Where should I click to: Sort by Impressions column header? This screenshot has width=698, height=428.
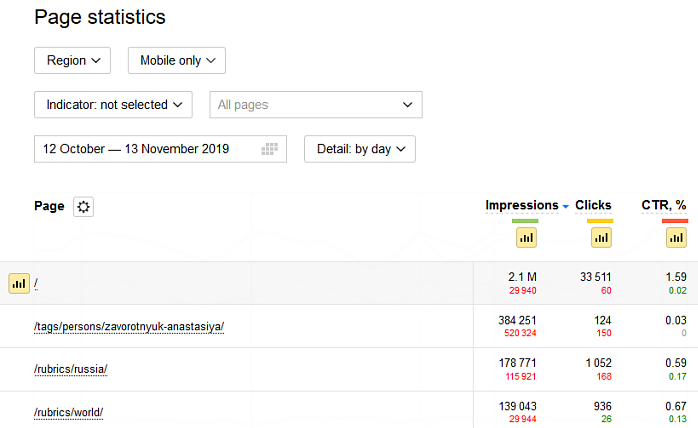[x=521, y=205]
